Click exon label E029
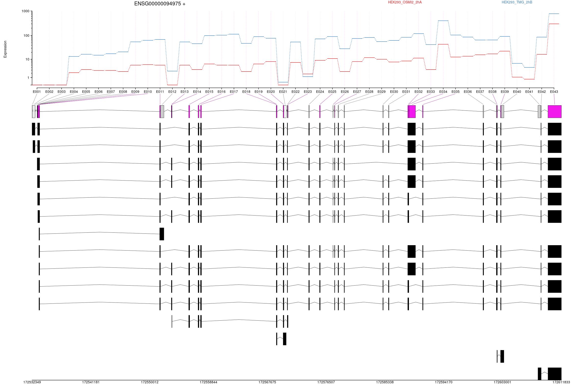This screenshot has width=588, height=387. coord(381,92)
